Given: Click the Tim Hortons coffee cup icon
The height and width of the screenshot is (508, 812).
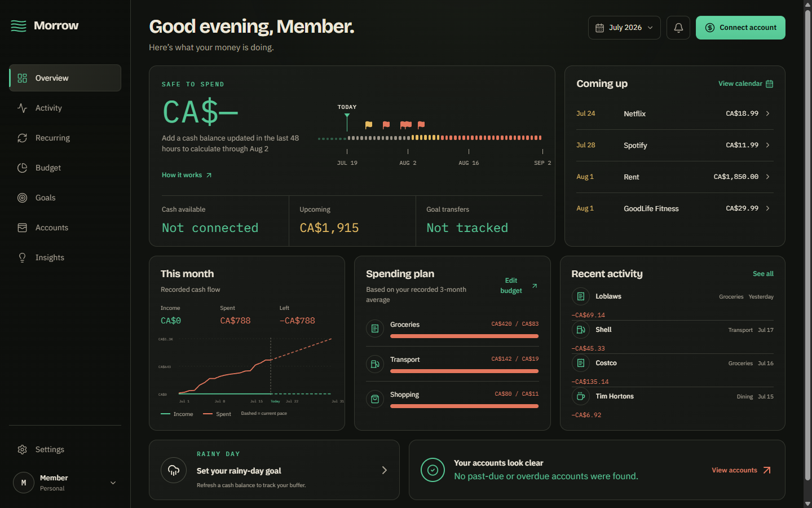Looking at the screenshot, I should [x=581, y=396].
